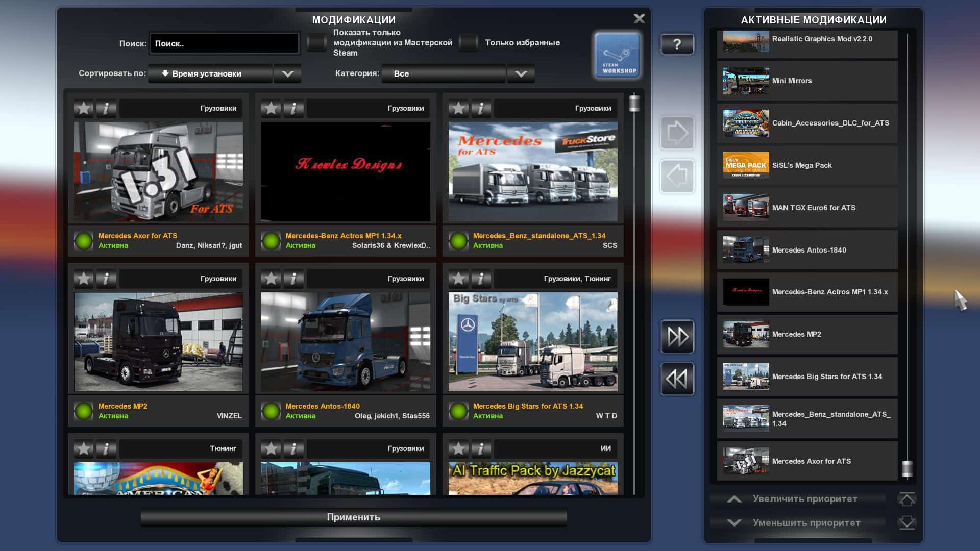Click the left arrow to deactivate mod
The width and height of the screenshot is (980, 551).
pyautogui.click(x=677, y=177)
